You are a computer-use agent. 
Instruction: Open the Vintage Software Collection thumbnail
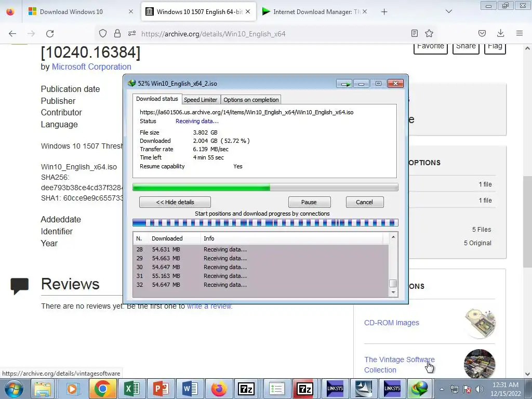(480, 364)
